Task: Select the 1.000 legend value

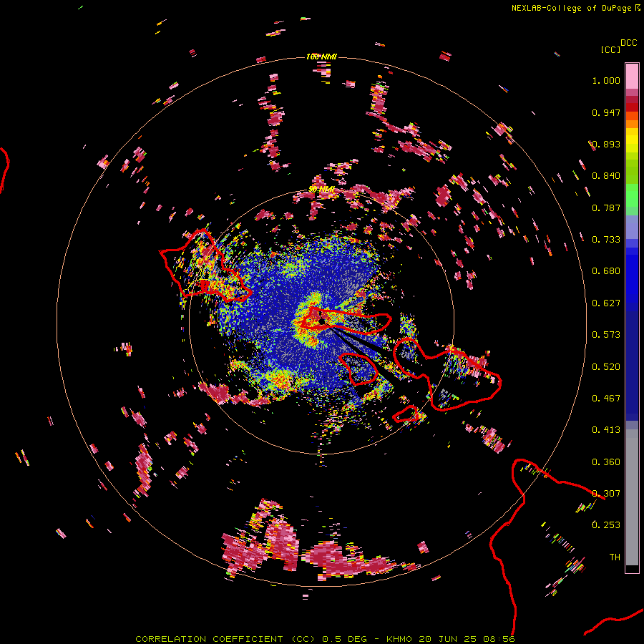Action: point(606,80)
